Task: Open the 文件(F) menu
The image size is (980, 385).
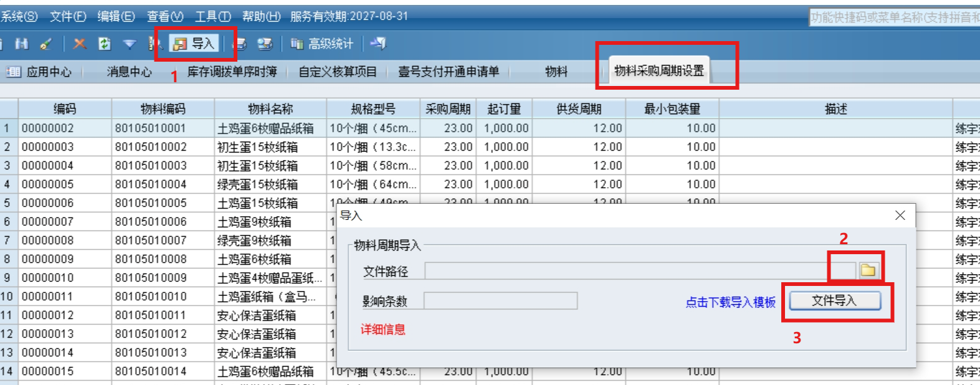Action: [x=68, y=16]
